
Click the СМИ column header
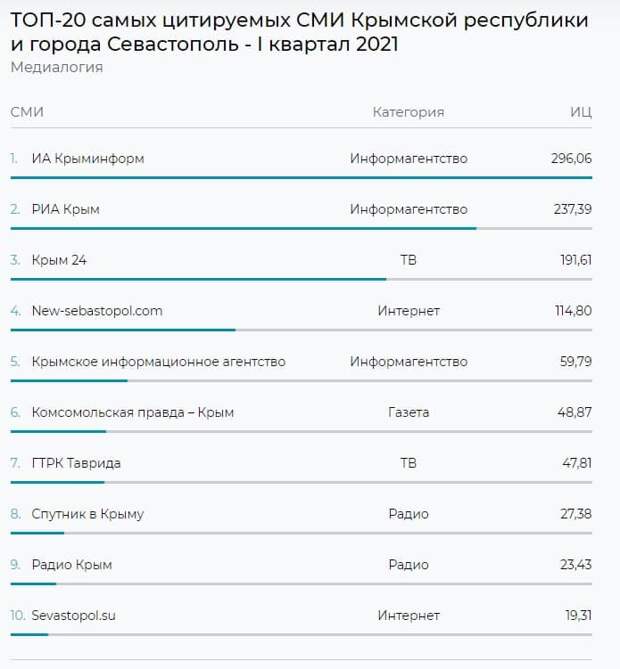[27, 112]
